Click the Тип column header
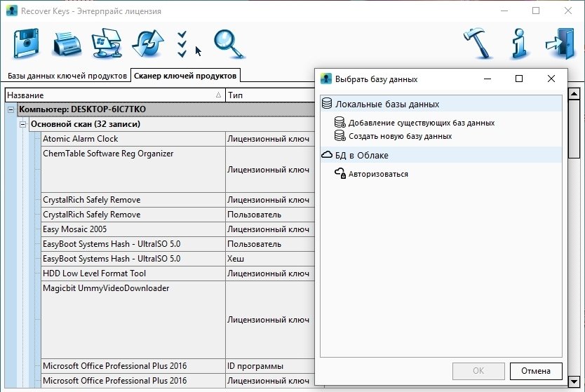The image size is (585, 392). tap(270, 95)
